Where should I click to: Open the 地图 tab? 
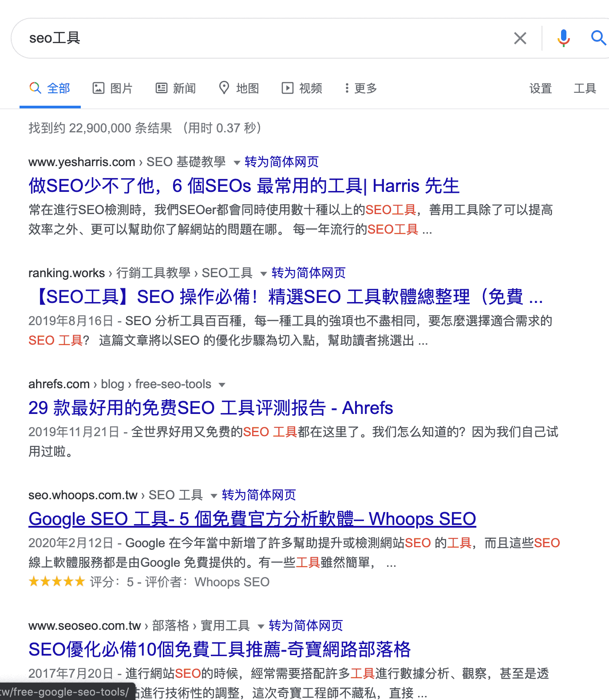239,88
